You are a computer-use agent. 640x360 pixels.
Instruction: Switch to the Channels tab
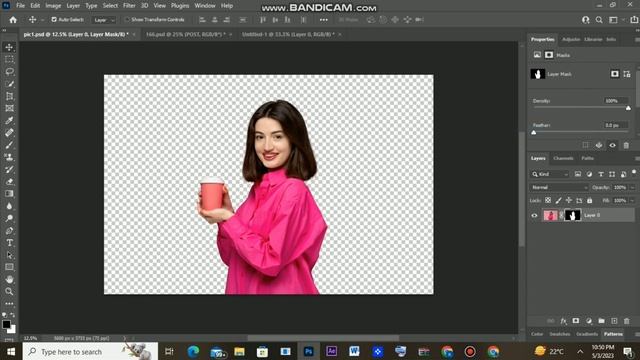tap(563, 158)
